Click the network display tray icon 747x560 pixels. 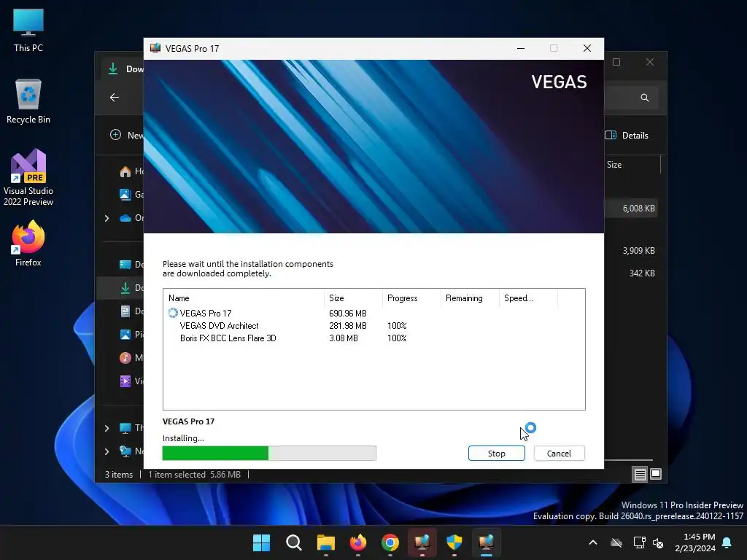(639, 542)
